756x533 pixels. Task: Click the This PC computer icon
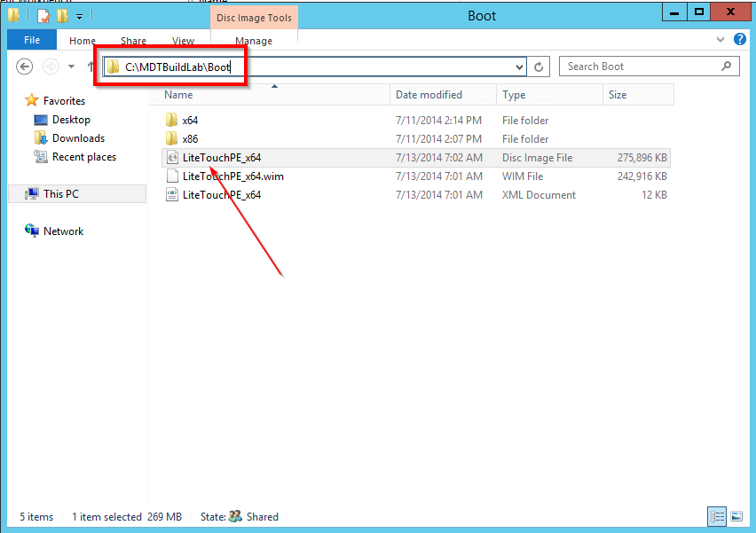coord(32,193)
